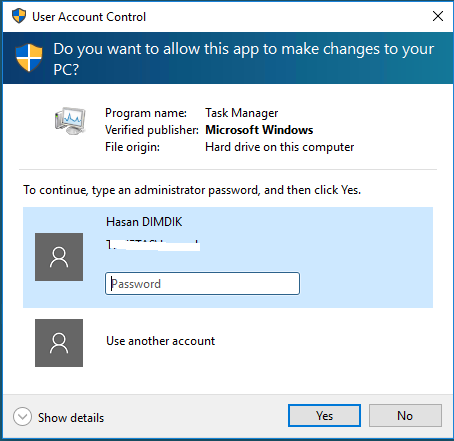This screenshot has height=441, width=454.
Task: Click Hasan DIMDIK's user avatar icon
Action: point(59,257)
